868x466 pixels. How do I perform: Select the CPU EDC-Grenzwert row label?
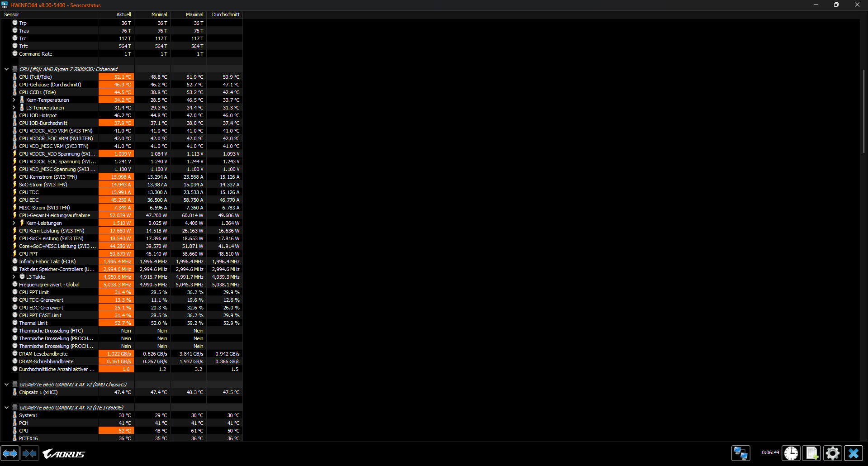tap(41, 308)
